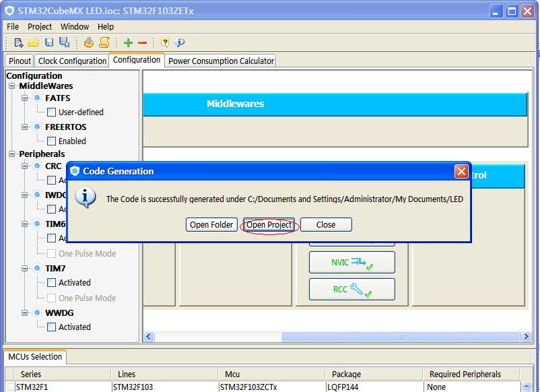The height and width of the screenshot is (392, 540).
Task: Click the Save Project As toolbar icon
Action: pyautogui.click(x=65, y=42)
